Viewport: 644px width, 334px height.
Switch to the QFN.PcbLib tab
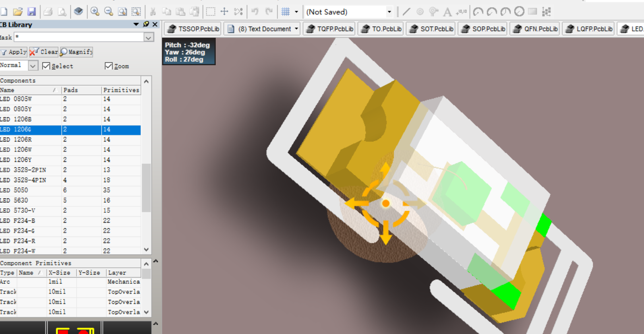click(535, 29)
